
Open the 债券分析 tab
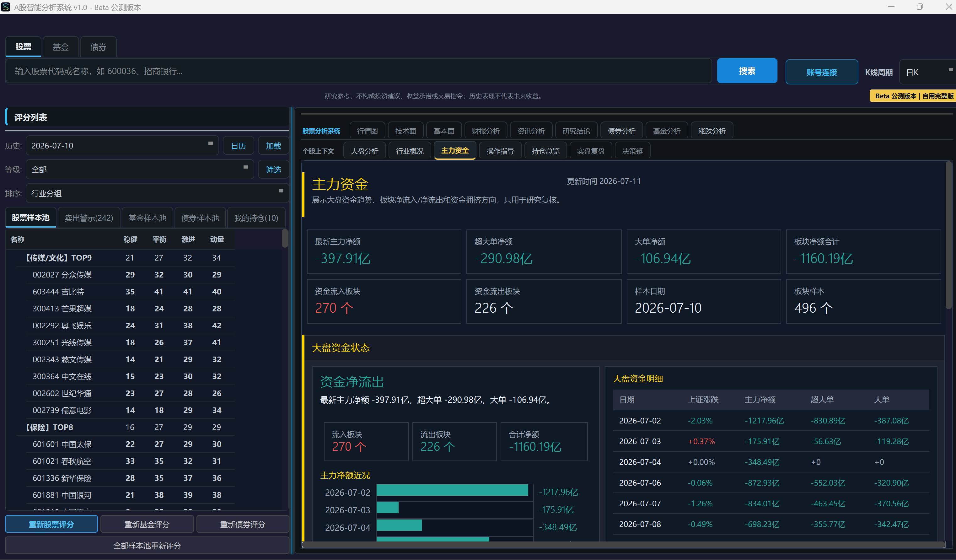[x=621, y=131]
